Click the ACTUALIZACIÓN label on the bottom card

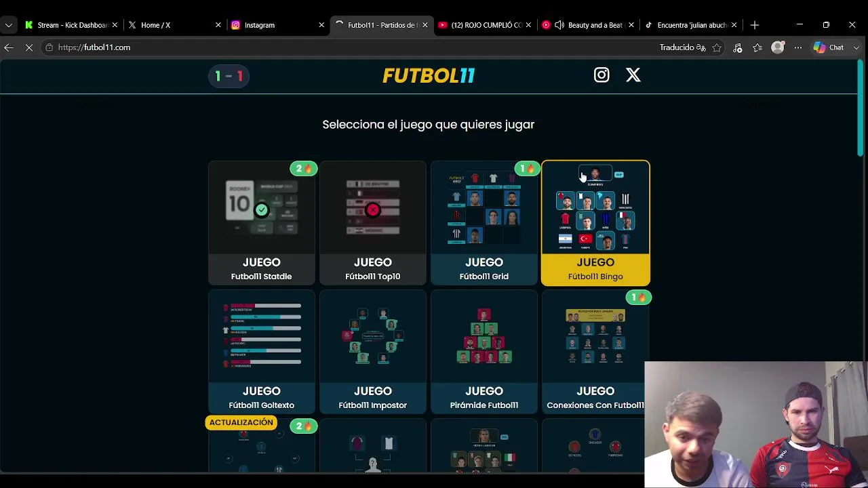tap(241, 422)
